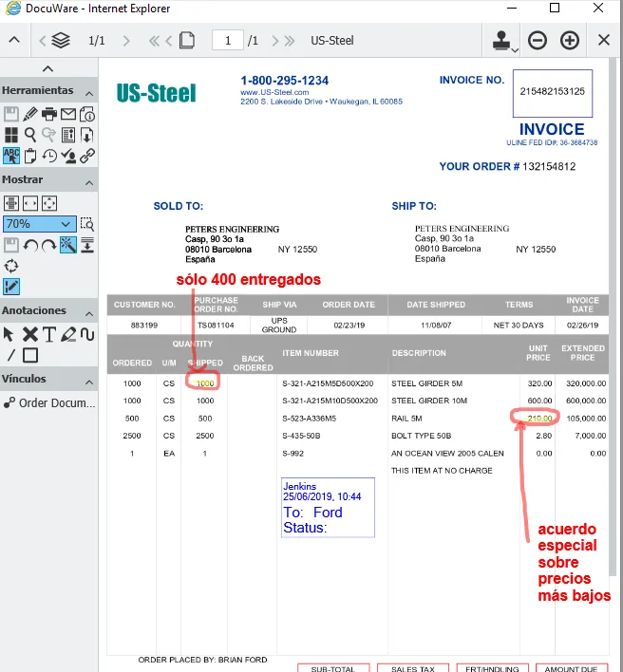Toggle the show annotations pencil button
This screenshot has height=672, width=623.
(x=11, y=287)
